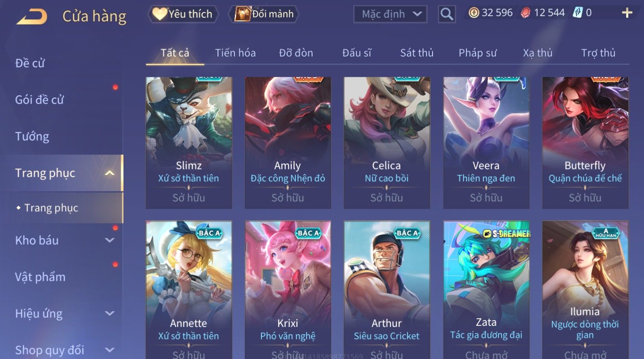The height and width of the screenshot is (359, 644).
Task: Go to Tướng in the sidebar
Action: pos(32,136)
